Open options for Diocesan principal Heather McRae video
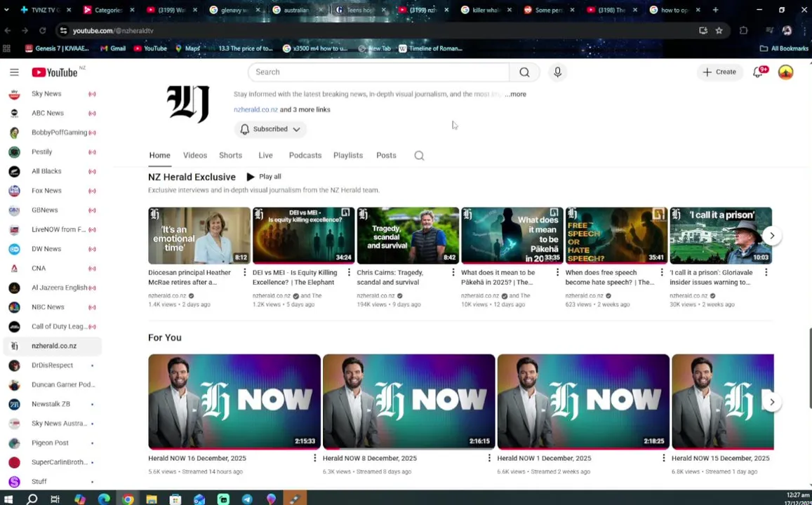Viewport: 812px width, 505px height. click(x=244, y=273)
